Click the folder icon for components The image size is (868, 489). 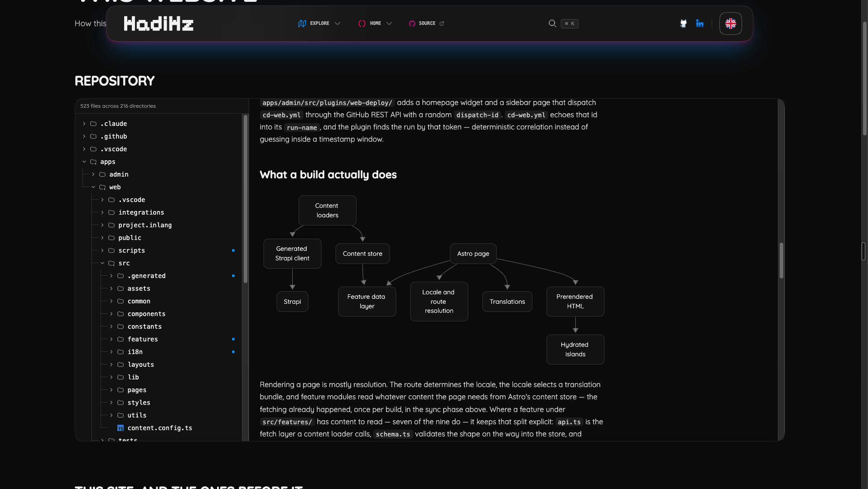pyautogui.click(x=121, y=314)
